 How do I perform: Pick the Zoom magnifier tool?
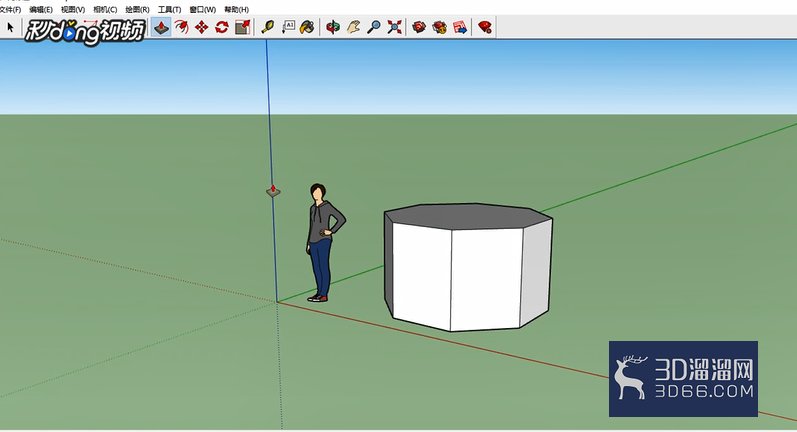(x=374, y=27)
